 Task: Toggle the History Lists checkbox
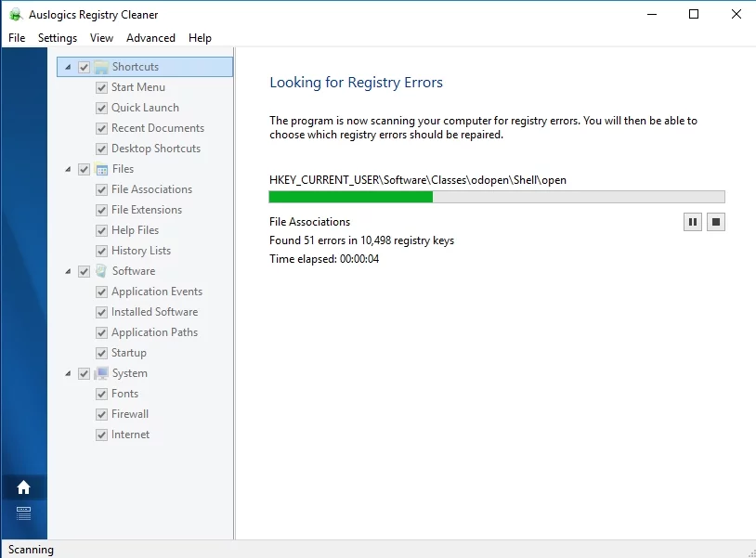point(101,251)
